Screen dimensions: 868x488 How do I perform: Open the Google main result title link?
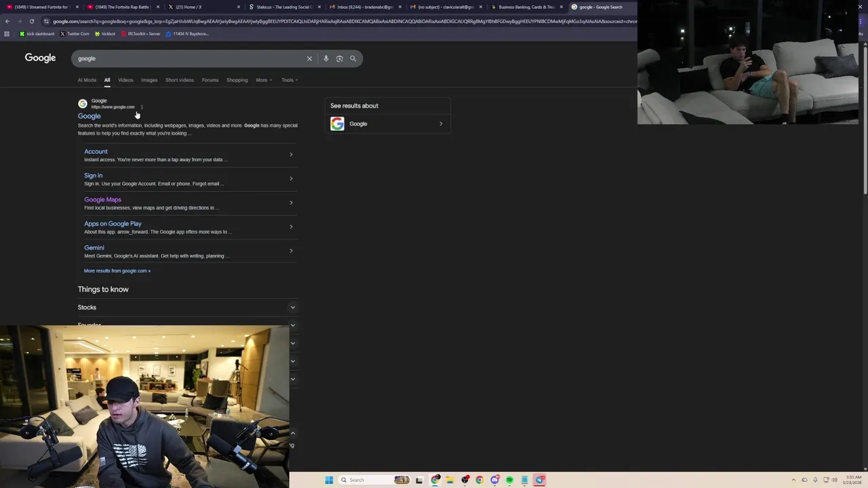point(89,116)
